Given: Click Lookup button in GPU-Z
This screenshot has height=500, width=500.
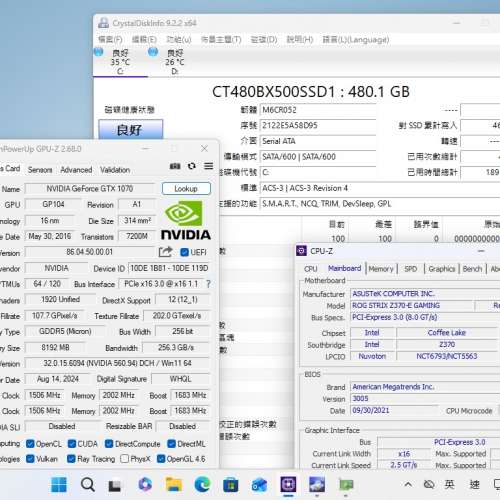Looking at the screenshot, I should pyautogui.click(x=186, y=189).
